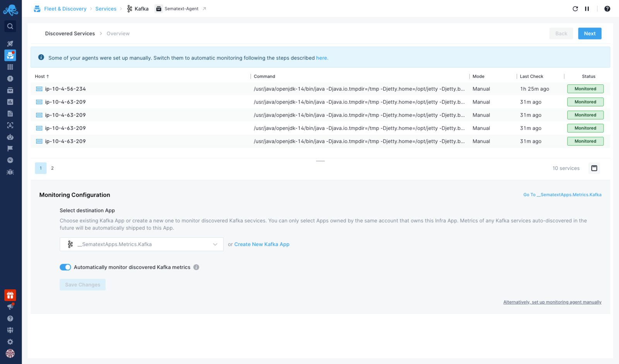Click the 1h 25m ago last check cell

pos(534,89)
